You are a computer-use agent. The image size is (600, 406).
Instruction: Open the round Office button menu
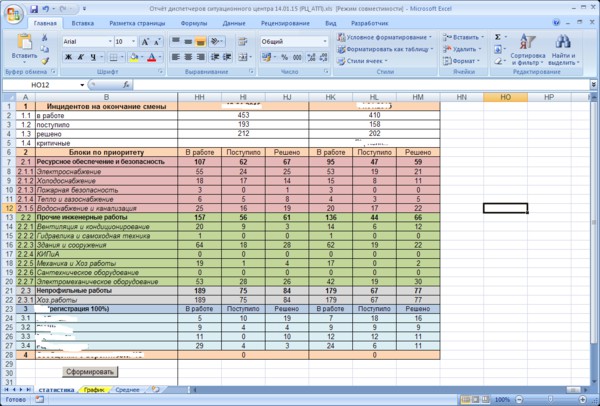pos(13,15)
